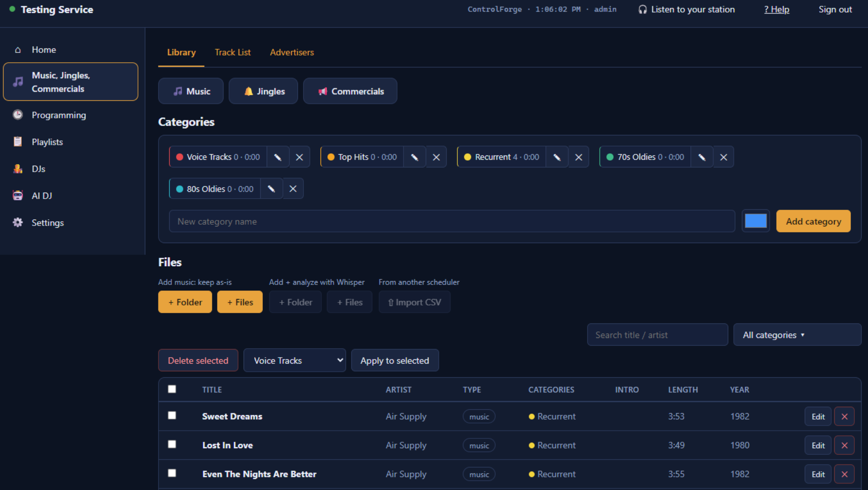Viewport: 868px width, 490px height.
Task: Click Delete selected button
Action: coord(198,361)
